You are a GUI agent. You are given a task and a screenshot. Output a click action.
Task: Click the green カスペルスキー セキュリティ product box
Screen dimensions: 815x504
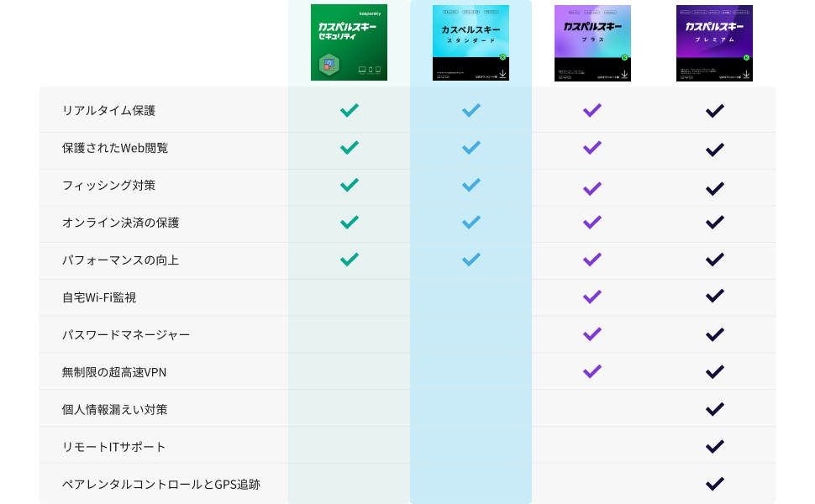coord(349,42)
